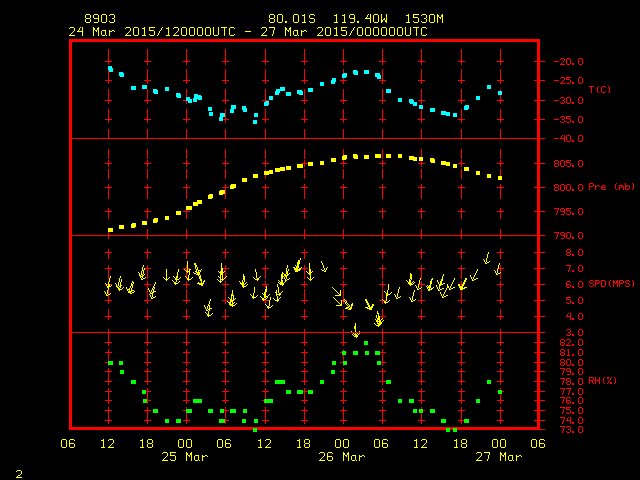Click the 26 Mar date label
640x480 pixels.
click(x=342, y=457)
